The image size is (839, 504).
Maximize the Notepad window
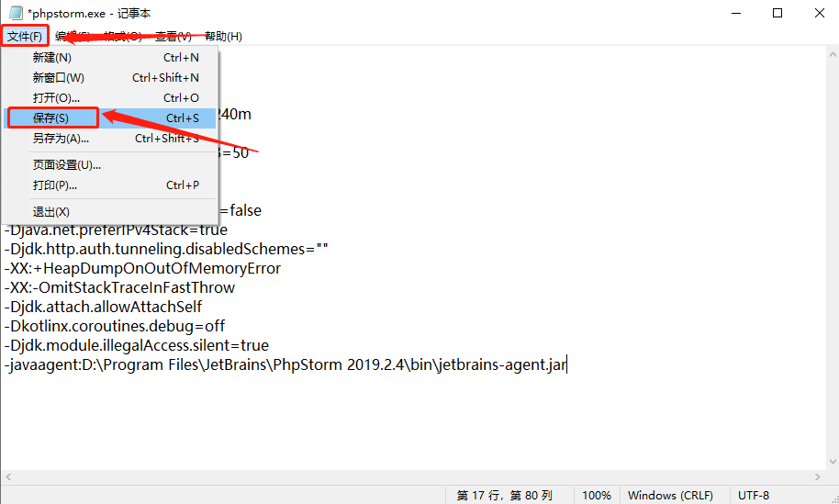[777, 13]
